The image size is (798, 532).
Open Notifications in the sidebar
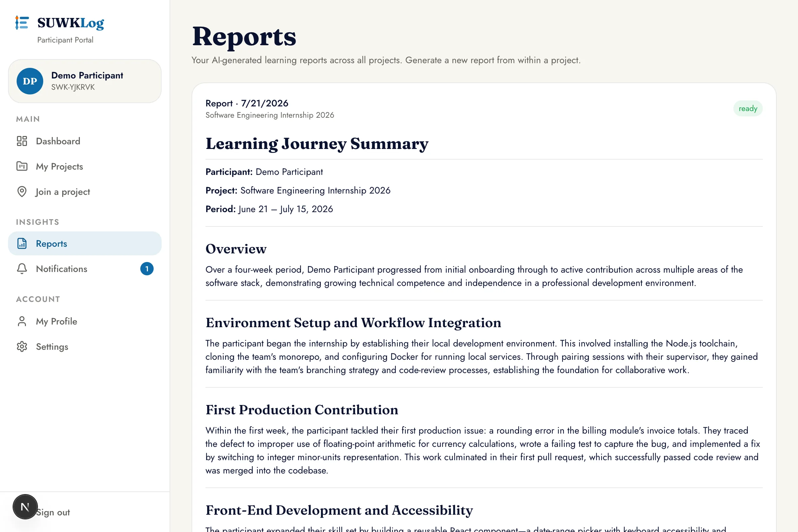(85, 269)
